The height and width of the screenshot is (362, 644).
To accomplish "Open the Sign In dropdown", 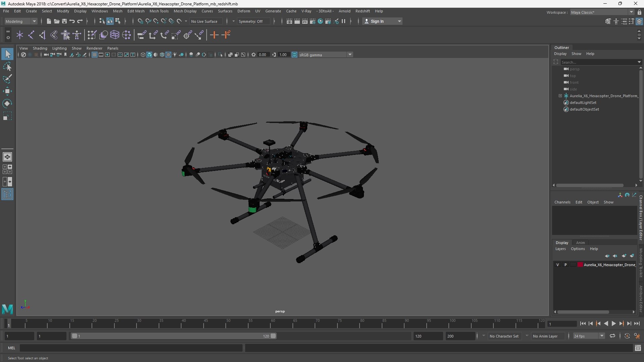I will click(382, 21).
